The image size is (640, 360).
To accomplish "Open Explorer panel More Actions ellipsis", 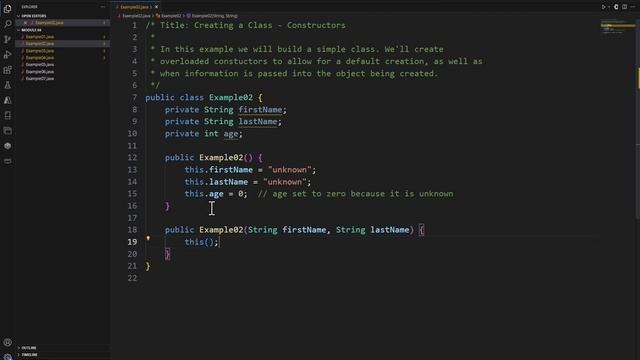I will point(103,7).
